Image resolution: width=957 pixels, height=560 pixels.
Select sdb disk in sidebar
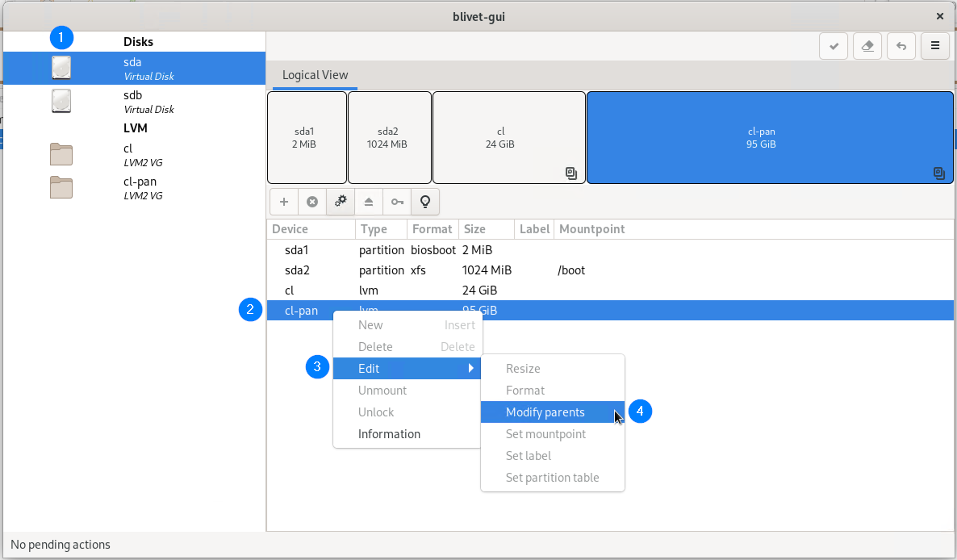(x=134, y=102)
